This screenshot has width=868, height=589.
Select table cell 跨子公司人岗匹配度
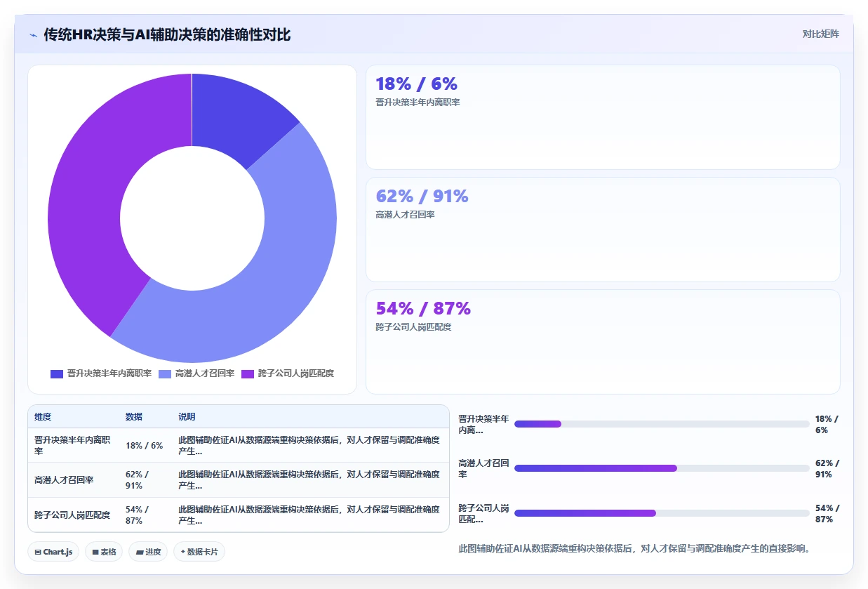pyautogui.click(x=73, y=515)
